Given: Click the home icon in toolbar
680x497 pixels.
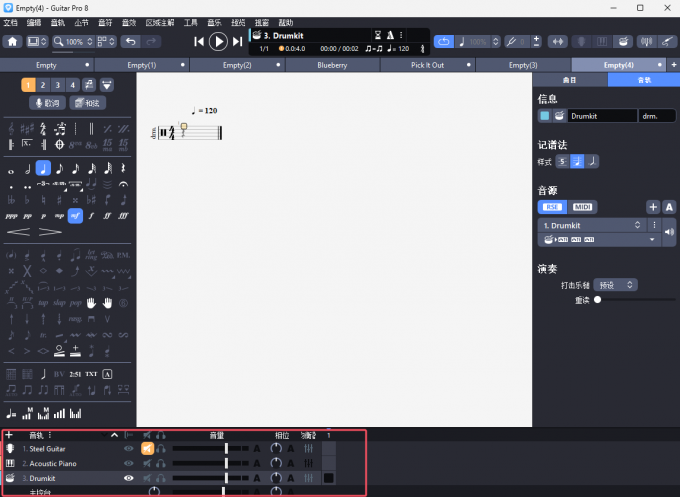Looking at the screenshot, I should 13,41.
